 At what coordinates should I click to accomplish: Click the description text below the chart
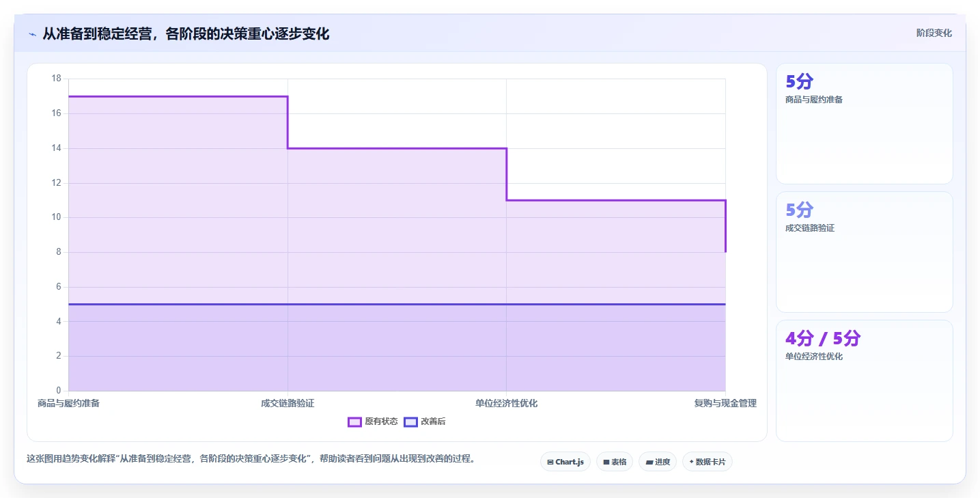[251, 458]
